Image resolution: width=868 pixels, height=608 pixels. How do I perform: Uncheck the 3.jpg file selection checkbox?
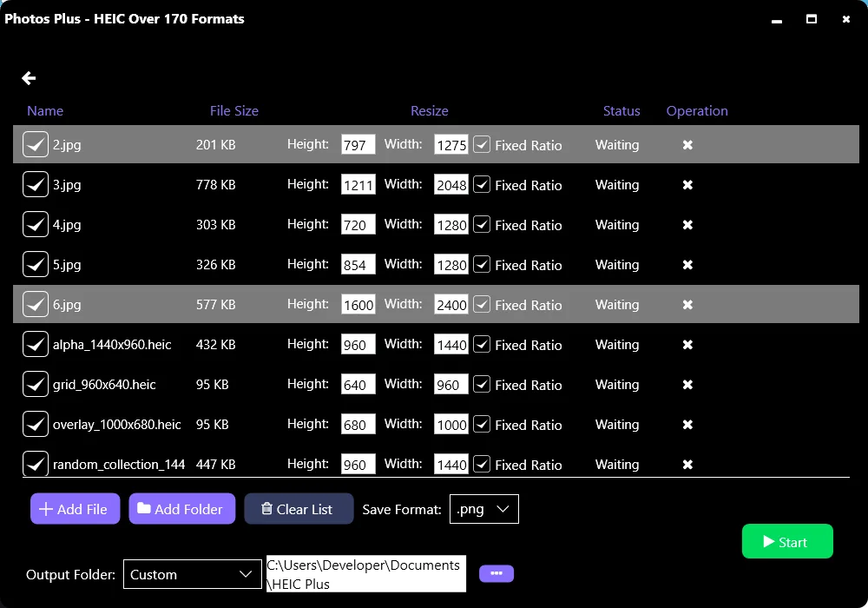click(x=36, y=184)
